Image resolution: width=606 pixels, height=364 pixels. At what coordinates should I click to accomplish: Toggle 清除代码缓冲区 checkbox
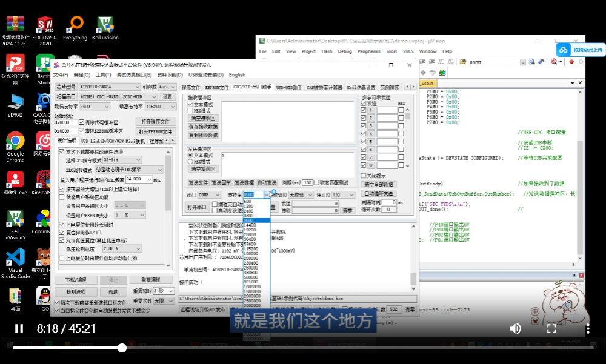pyautogui.click(x=81, y=122)
